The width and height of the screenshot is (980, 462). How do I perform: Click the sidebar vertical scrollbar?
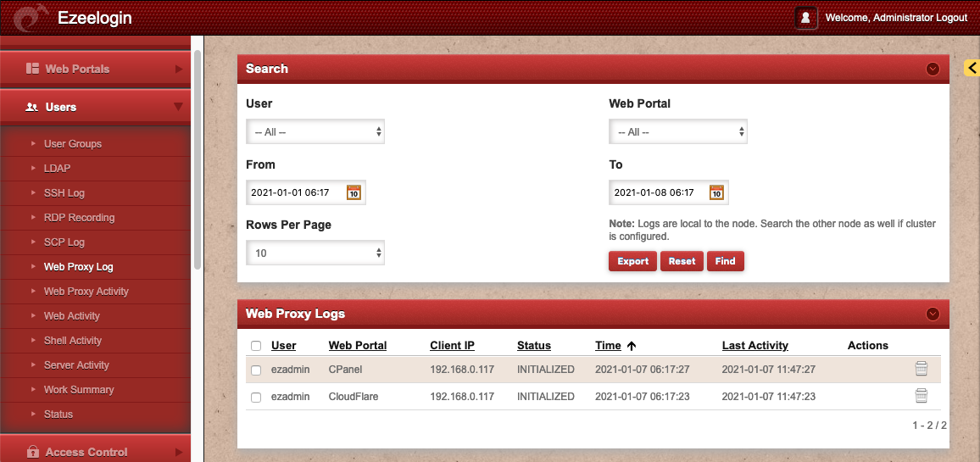(x=198, y=159)
